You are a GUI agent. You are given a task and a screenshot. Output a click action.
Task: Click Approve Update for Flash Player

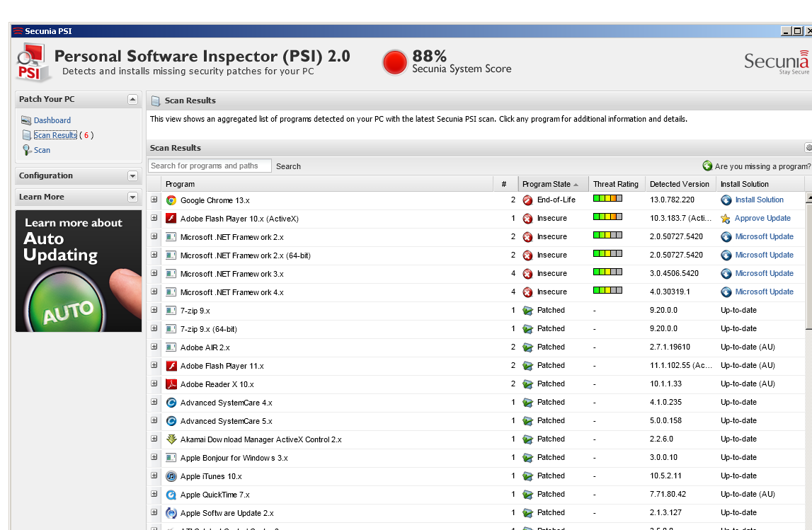[762, 219]
